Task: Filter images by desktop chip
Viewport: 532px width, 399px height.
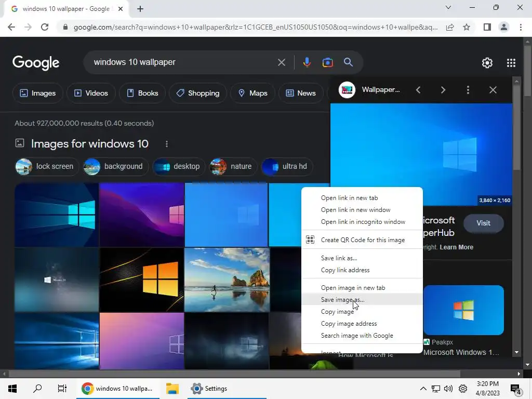Action: click(179, 167)
